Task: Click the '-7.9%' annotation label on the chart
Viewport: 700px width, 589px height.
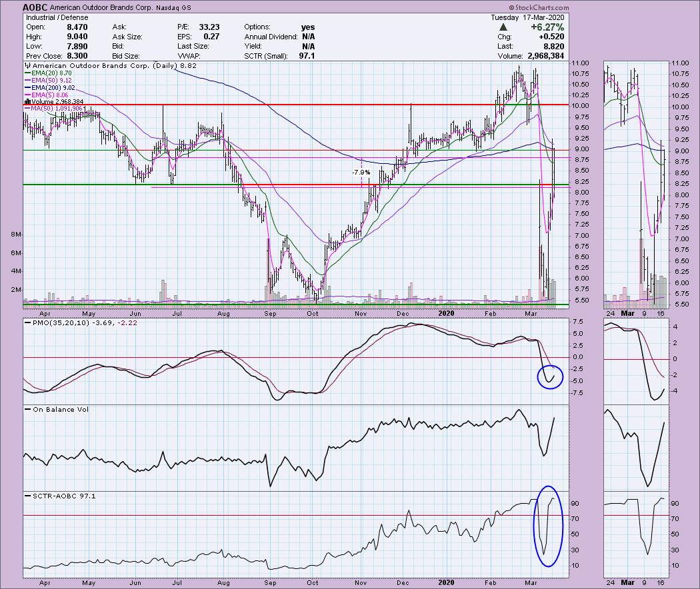Action: tap(361, 173)
